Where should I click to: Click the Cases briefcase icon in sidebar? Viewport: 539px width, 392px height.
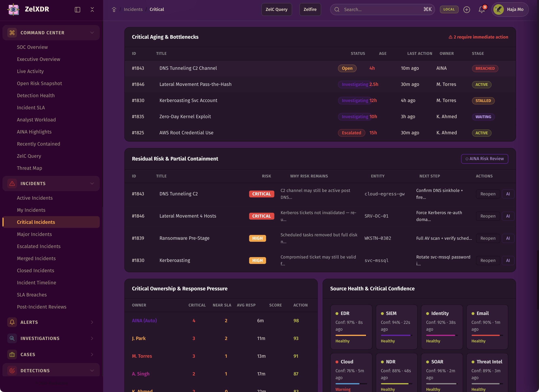tap(12, 354)
